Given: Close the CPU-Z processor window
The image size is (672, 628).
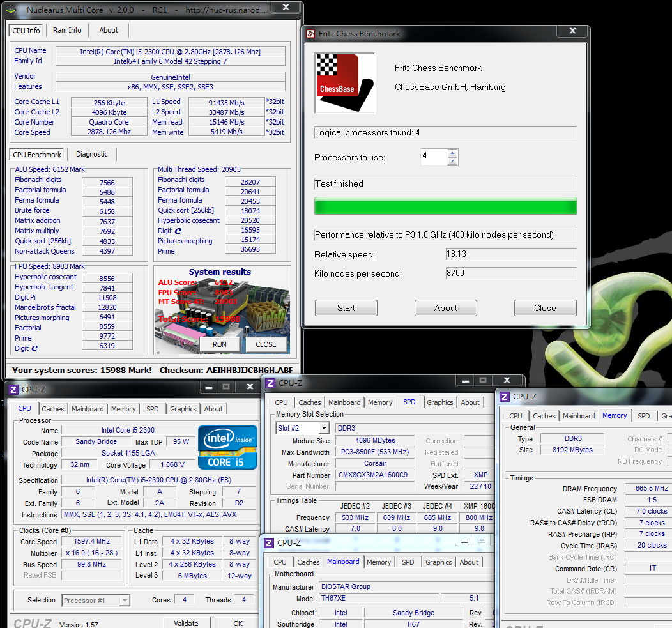Looking at the screenshot, I should pyautogui.click(x=250, y=387).
